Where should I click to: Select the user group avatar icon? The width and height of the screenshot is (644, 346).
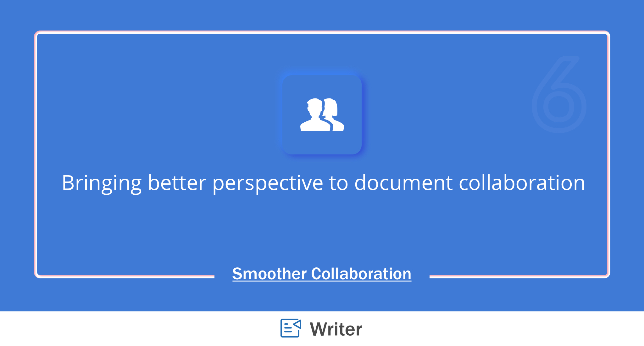[x=322, y=115]
